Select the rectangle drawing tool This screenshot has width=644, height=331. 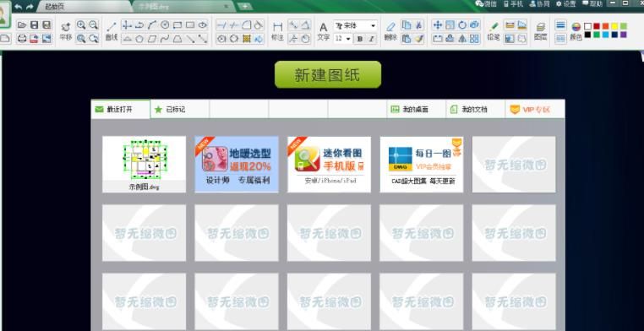point(190,25)
